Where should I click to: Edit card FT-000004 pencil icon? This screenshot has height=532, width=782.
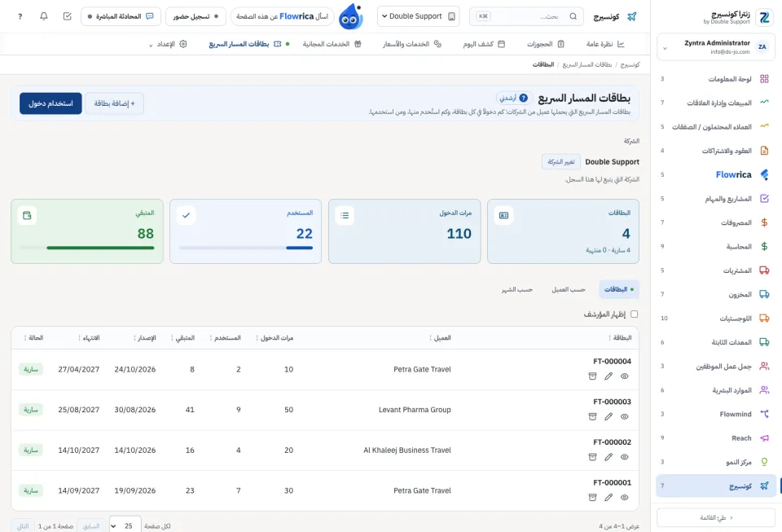click(608, 376)
